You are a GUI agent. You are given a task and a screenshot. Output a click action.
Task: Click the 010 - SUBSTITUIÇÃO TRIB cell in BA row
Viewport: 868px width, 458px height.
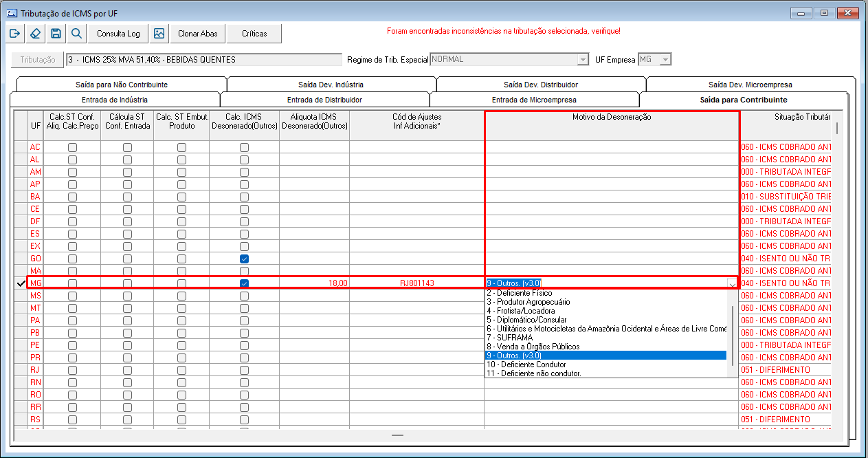(x=786, y=197)
